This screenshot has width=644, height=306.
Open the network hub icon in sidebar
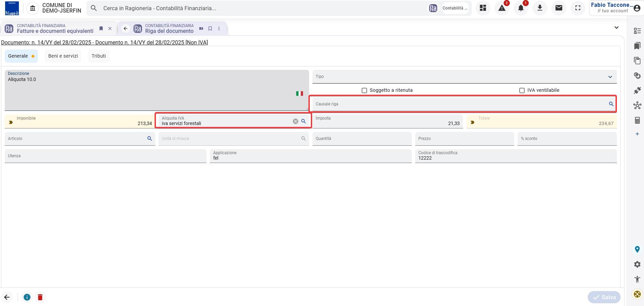coord(637,105)
